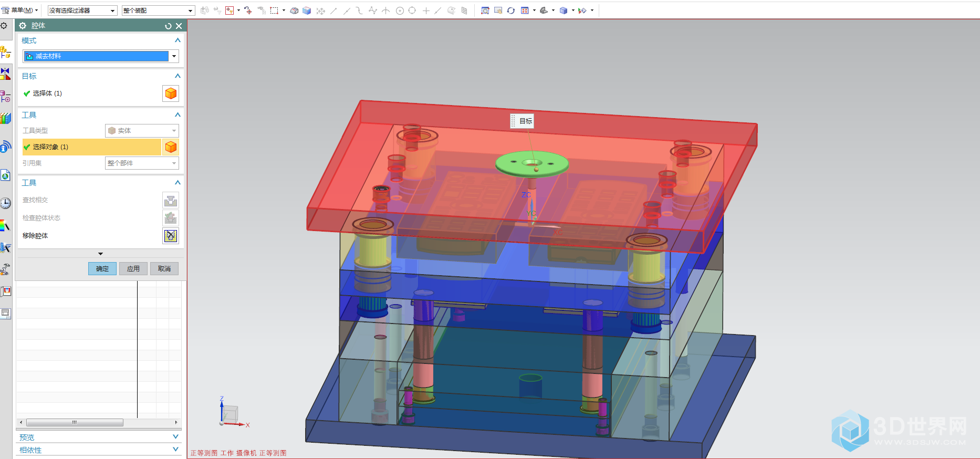
Task: Click the 应用 button
Action: (133, 269)
